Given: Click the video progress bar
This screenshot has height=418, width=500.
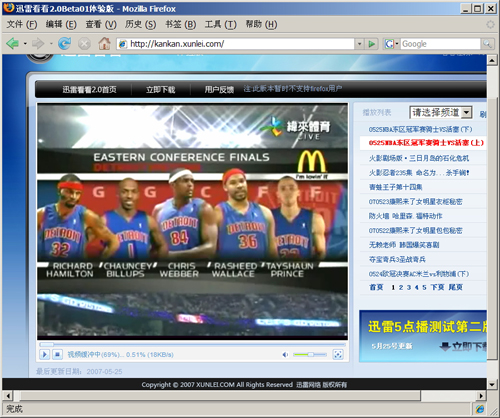Looking at the screenshot, I should (192, 344).
